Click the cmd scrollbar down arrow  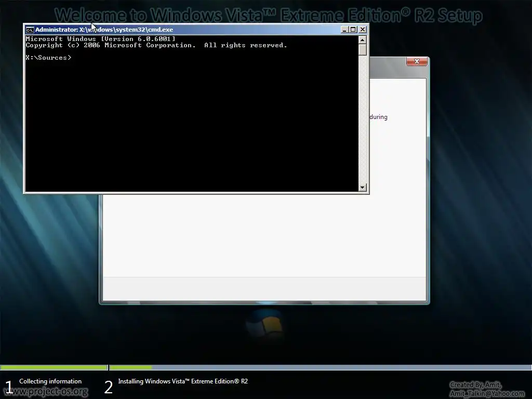click(x=362, y=187)
